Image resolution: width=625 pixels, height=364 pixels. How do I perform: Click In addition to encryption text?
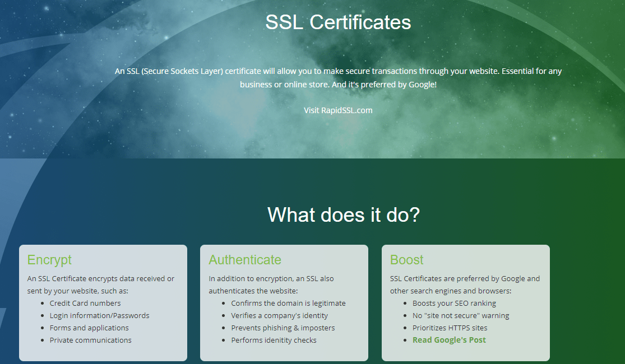[x=271, y=278]
